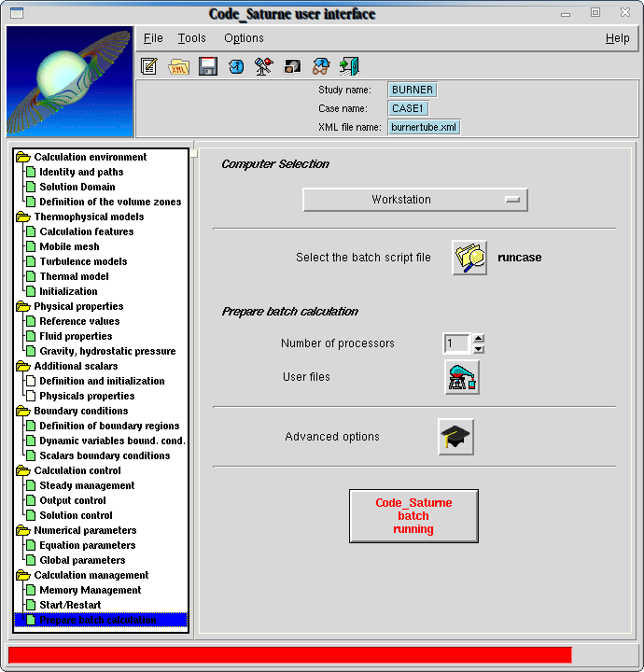Image resolution: width=644 pixels, height=672 pixels.
Task: Collapse the Calculation environment folder
Action: pyautogui.click(x=23, y=157)
